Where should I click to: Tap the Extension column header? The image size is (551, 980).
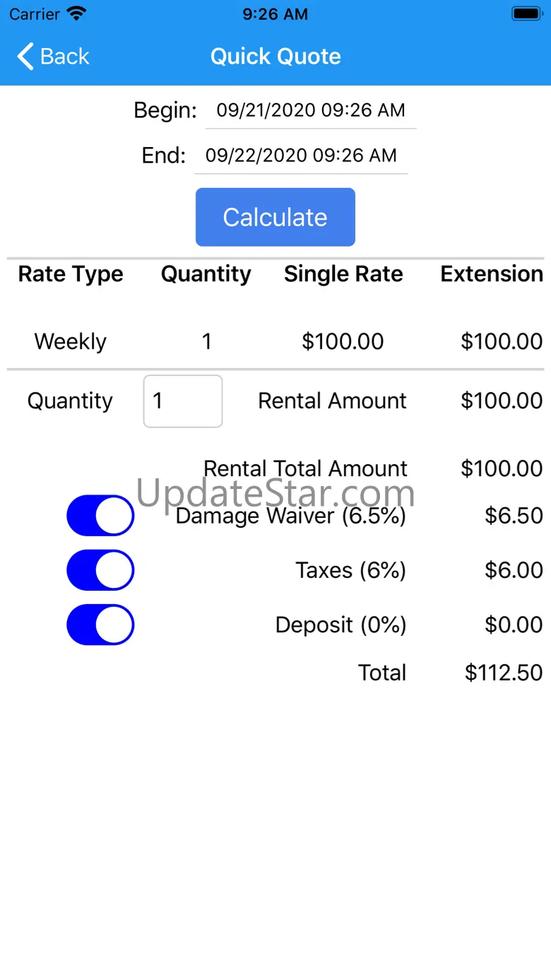coord(492,274)
